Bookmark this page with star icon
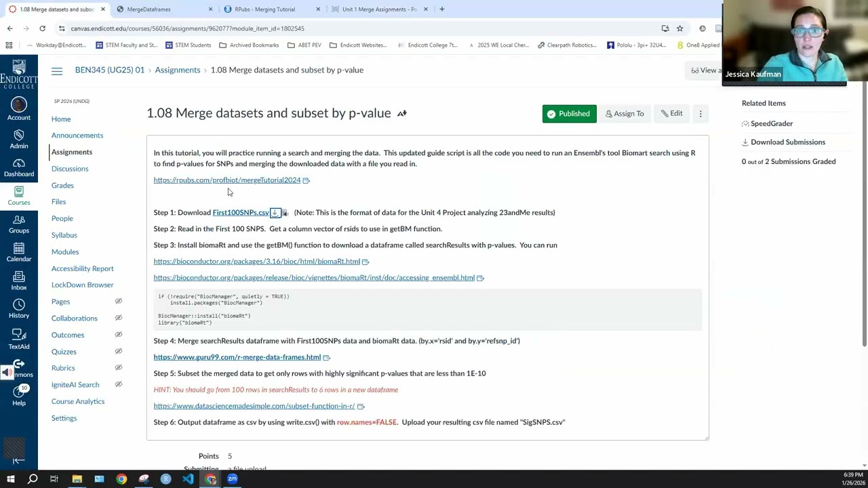Screen dimensions: 868x488 click(x=679, y=28)
